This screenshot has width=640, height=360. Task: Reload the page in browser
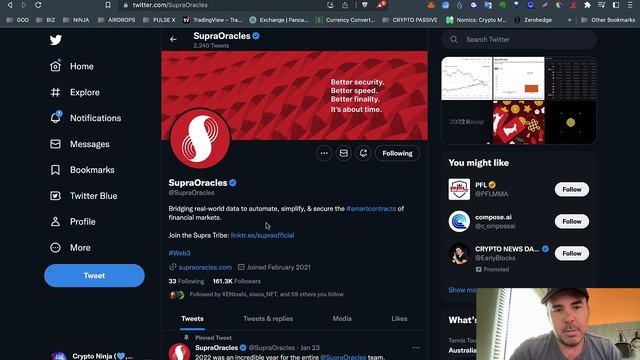(x=38, y=5)
